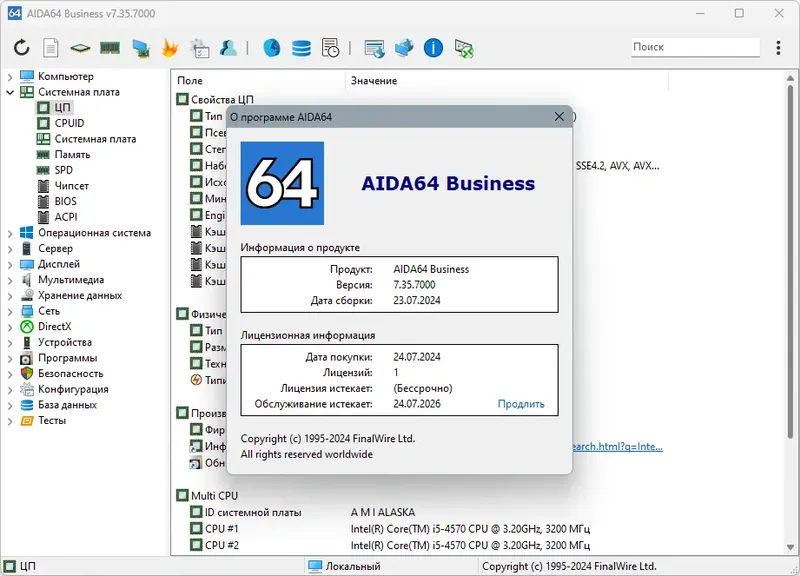Click the Refresh toolbar icon
This screenshot has width=800, height=576.
coord(20,47)
